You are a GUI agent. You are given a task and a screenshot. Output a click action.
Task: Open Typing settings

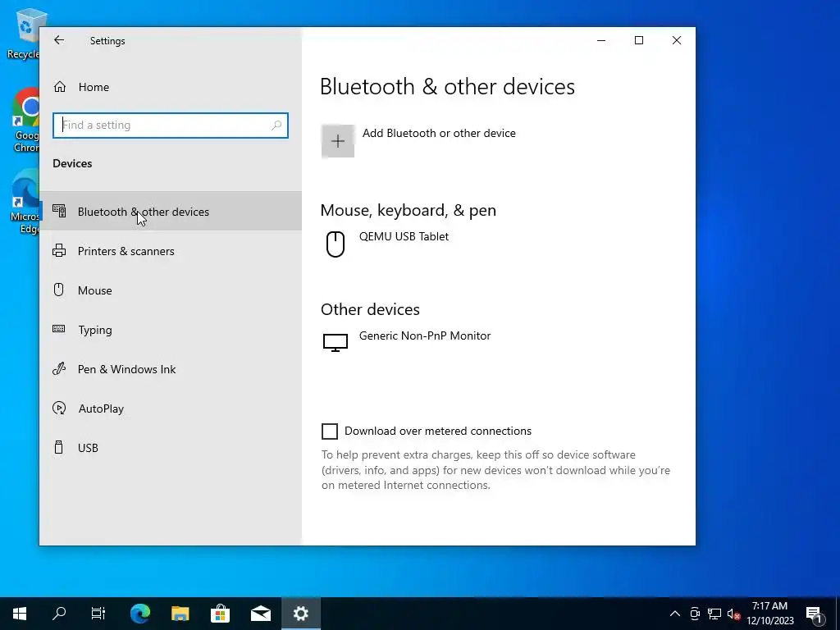(171, 330)
